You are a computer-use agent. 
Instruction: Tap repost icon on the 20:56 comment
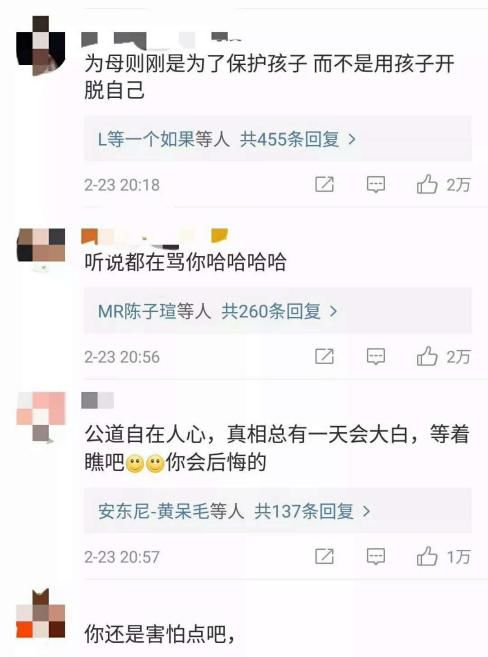click(x=324, y=356)
